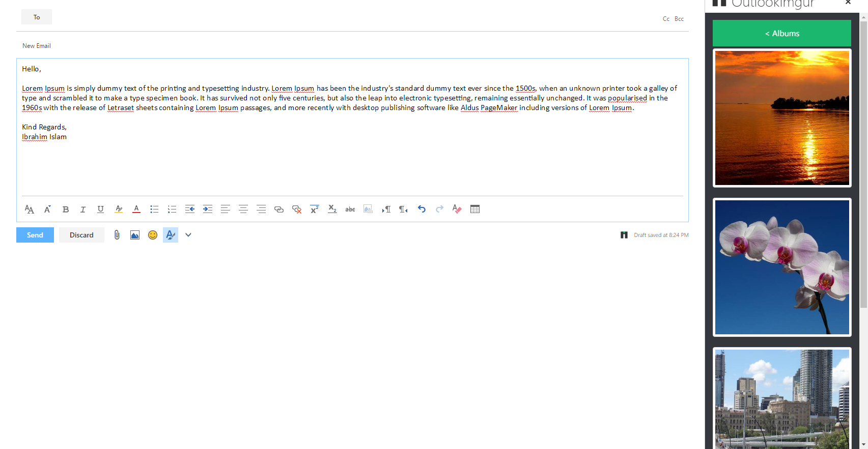The height and width of the screenshot is (449, 868).
Task: Undo the last edit
Action: coord(422,209)
